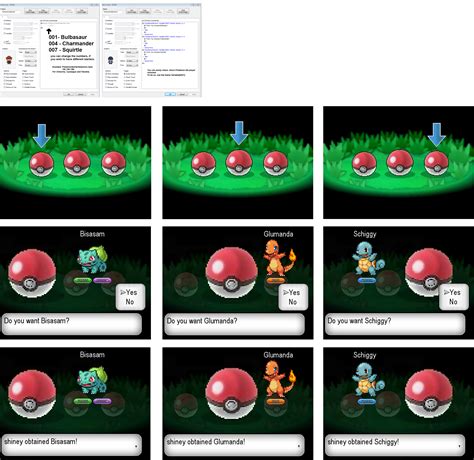Screen dimensions: 474x460
Task: Click the orange Fire type badge under Glumanda in the confirm screen
Action: tap(275, 281)
